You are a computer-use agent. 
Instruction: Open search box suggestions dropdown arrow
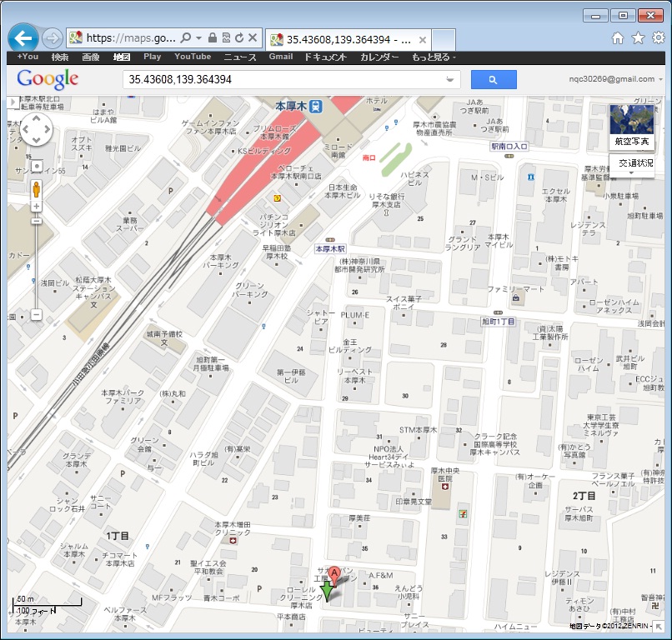(449, 80)
